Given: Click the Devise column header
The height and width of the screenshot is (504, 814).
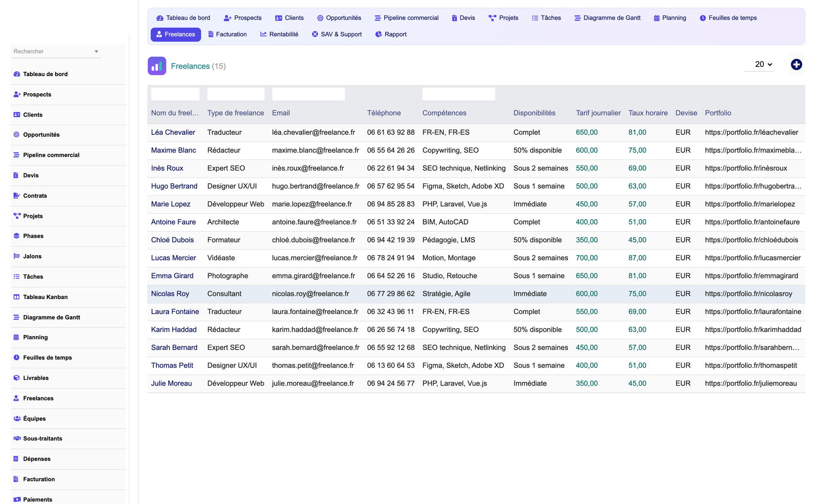Looking at the screenshot, I should coord(686,113).
